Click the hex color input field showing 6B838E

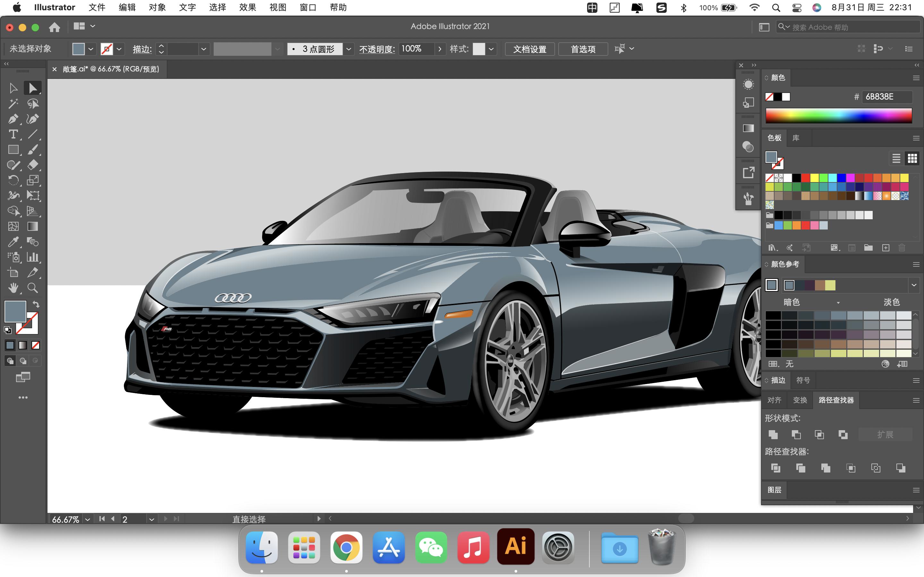click(890, 96)
